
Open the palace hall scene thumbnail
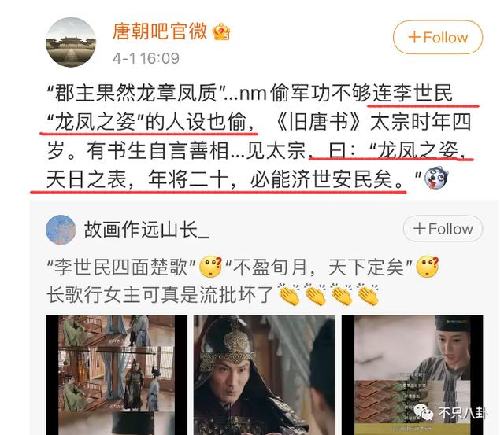click(117, 374)
